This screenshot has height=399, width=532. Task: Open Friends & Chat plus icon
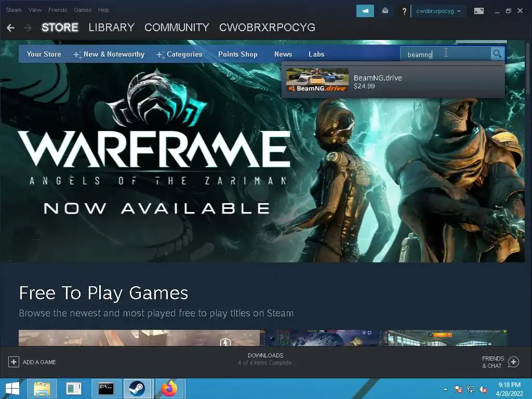click(513, 362)
